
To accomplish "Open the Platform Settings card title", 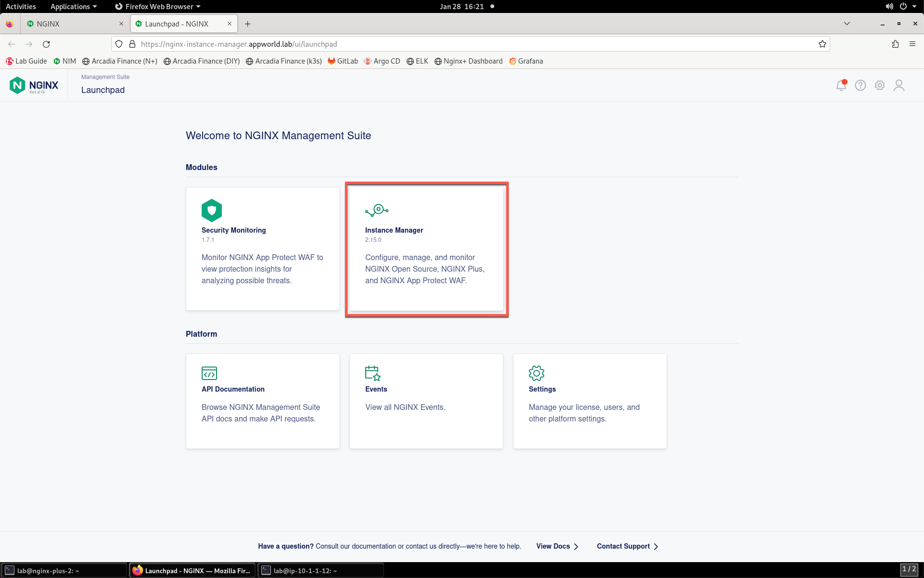I will tap(542, 389).
